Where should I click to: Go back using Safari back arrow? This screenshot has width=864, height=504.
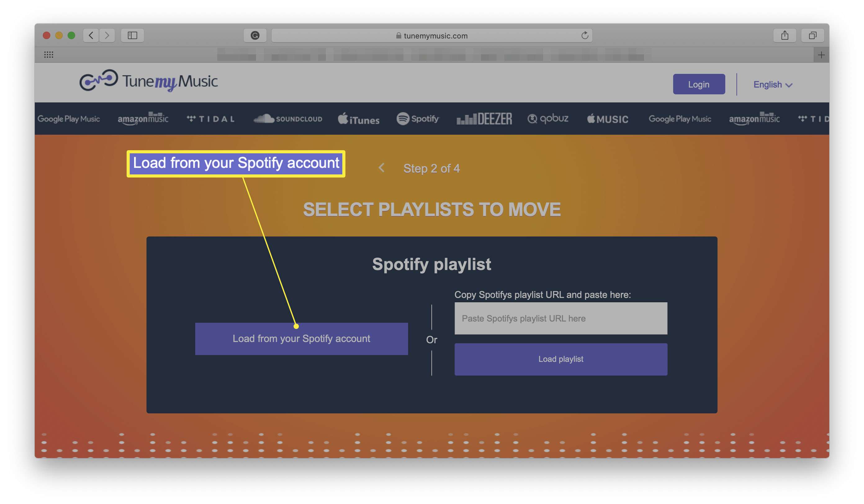pos(91,35)
